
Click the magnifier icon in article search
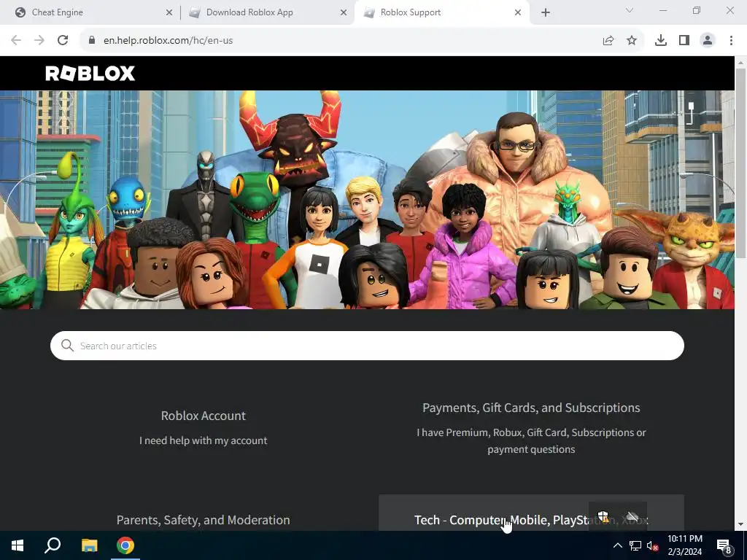click(x=67, y=346)
